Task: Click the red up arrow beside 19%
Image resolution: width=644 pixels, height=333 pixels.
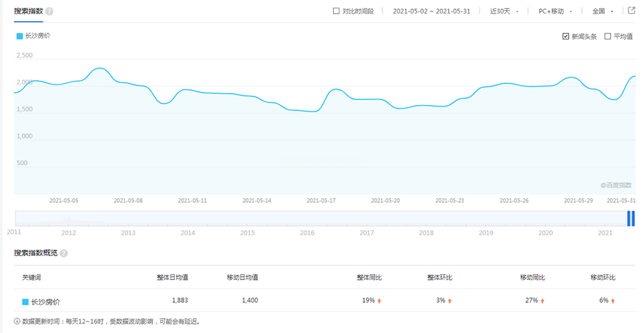Action: [x=380, y=301]
